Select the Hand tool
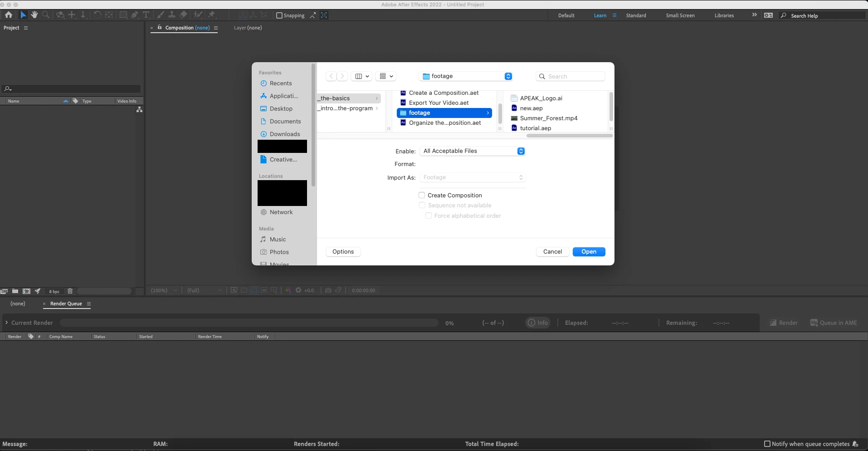The height and width of the screenshot is (451, 868). click(34, 15)
